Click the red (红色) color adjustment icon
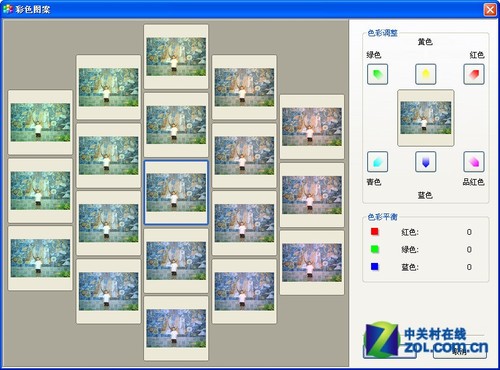The width and height of the screenshot is (500, 370). pyautogui.click(x=474, y=74)
